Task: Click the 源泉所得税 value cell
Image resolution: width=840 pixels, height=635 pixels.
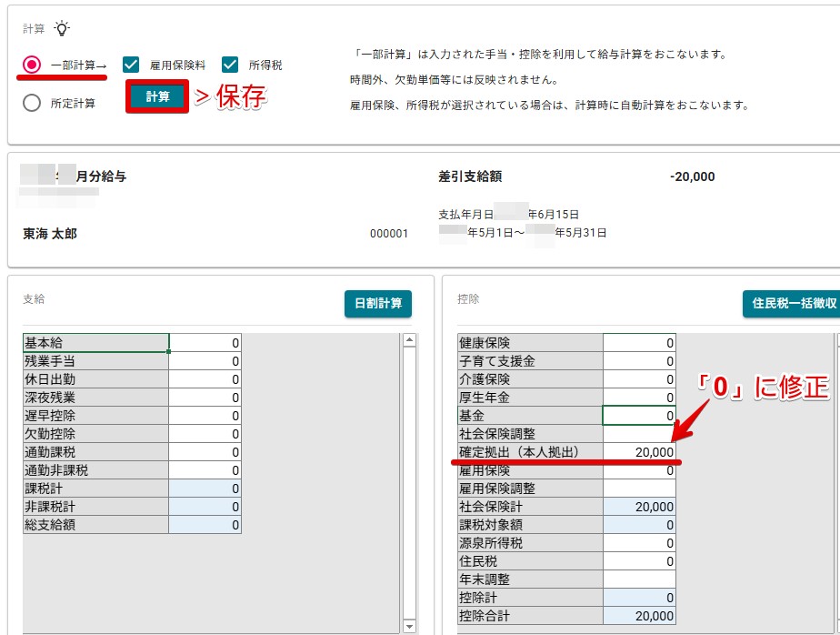Action: pyautogui.click(x=640, y=543)
